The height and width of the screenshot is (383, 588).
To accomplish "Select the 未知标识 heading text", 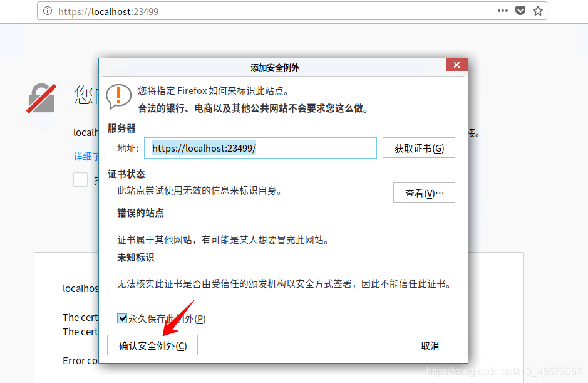I will click(x=135, y=258).
